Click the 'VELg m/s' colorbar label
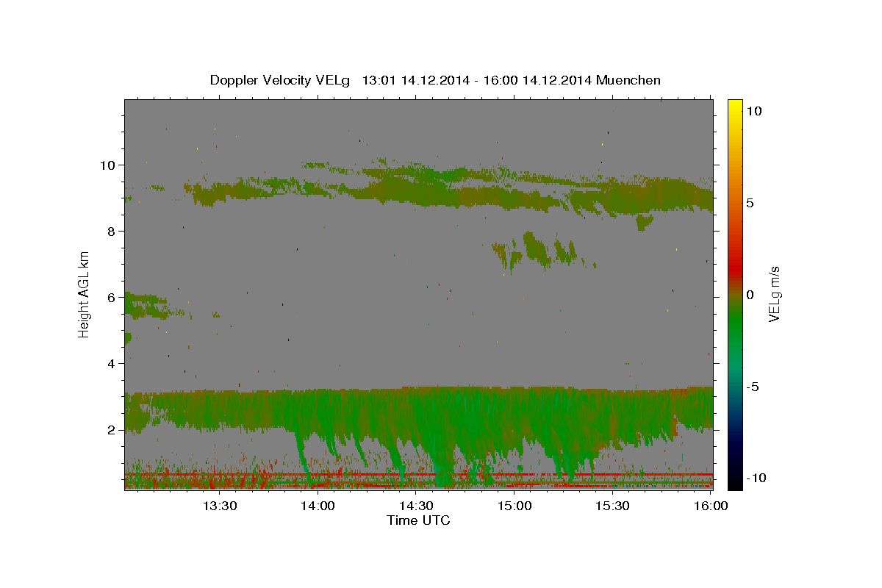The image size is (882, 588). click(773, 294)
